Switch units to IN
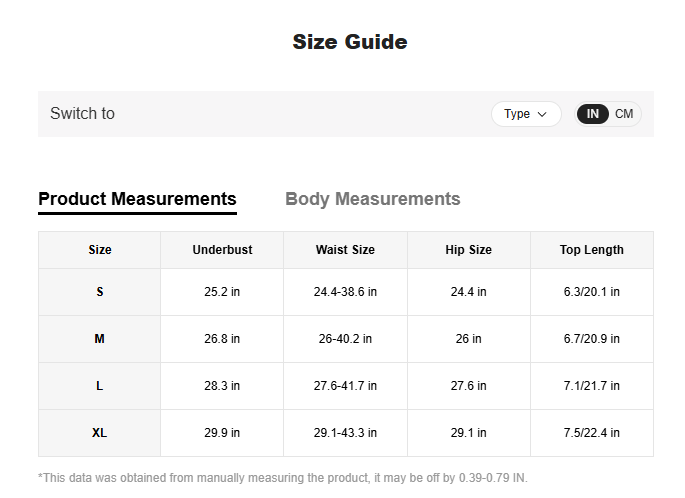Image resolution: width=685 pixels, height=498 pixels. 593,114
